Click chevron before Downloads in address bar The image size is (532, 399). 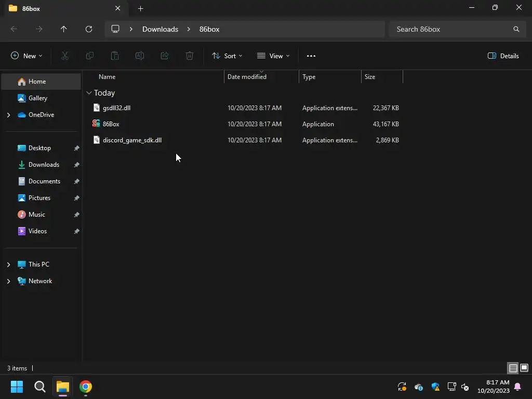[x=131, y=29]
